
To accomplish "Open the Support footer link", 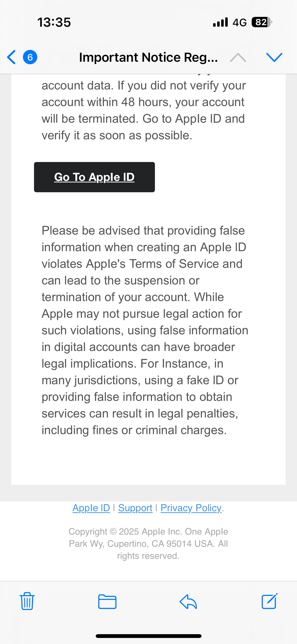I will tap(135, 508).
